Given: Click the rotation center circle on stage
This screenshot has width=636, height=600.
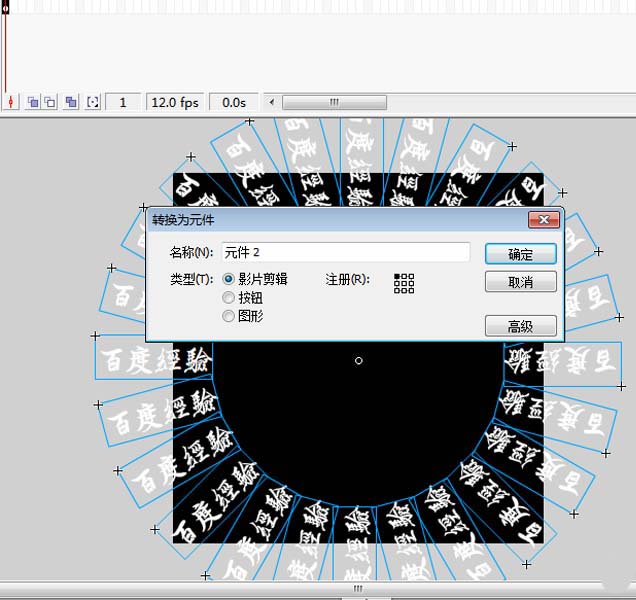Looking at the screenshot, I should (359, 360).
